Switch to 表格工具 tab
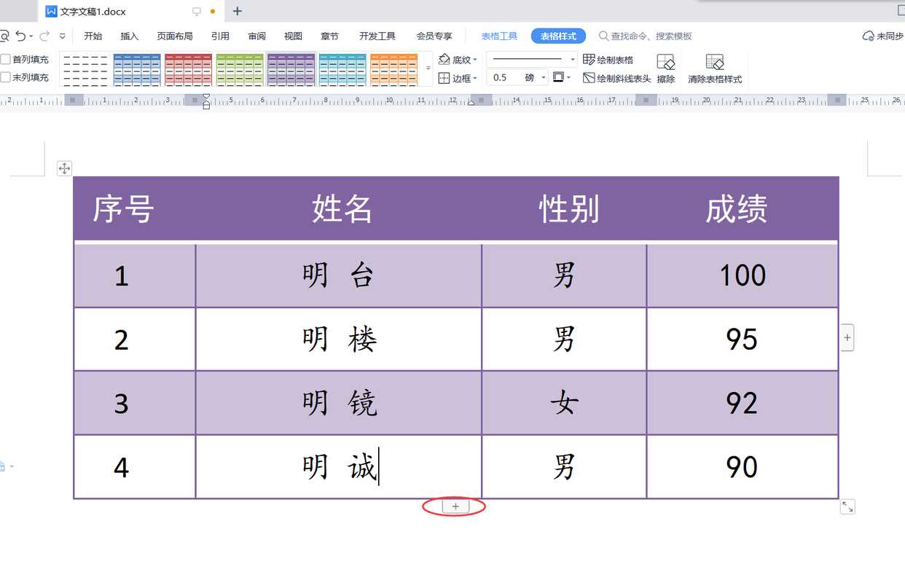 (499, 36)
